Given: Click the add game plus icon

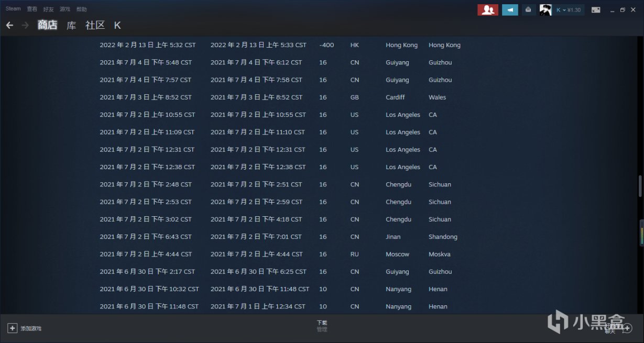Looking at the screenshot, I should pyautogui.click(x=12, y=327).
